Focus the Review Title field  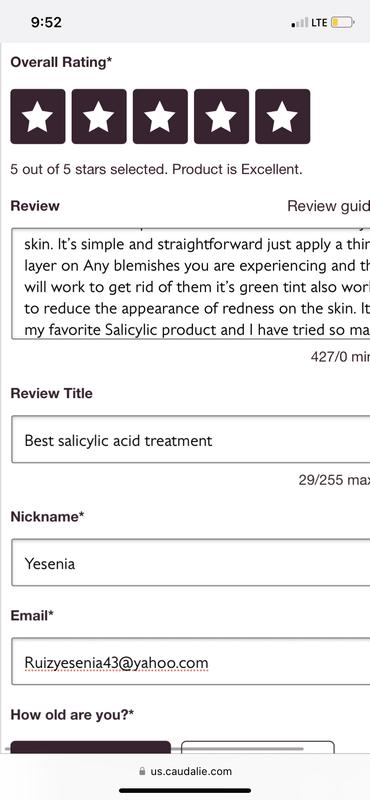click(x=190, y=439)
